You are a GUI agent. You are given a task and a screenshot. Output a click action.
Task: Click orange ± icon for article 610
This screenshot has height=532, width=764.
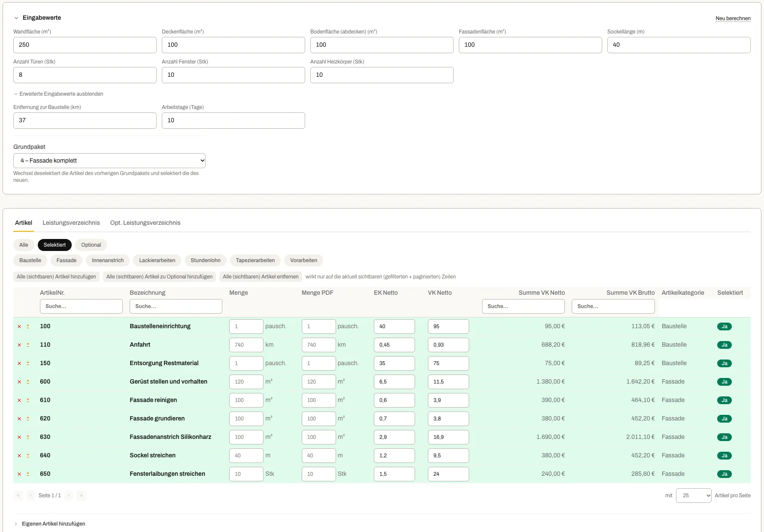click(28, 400)
